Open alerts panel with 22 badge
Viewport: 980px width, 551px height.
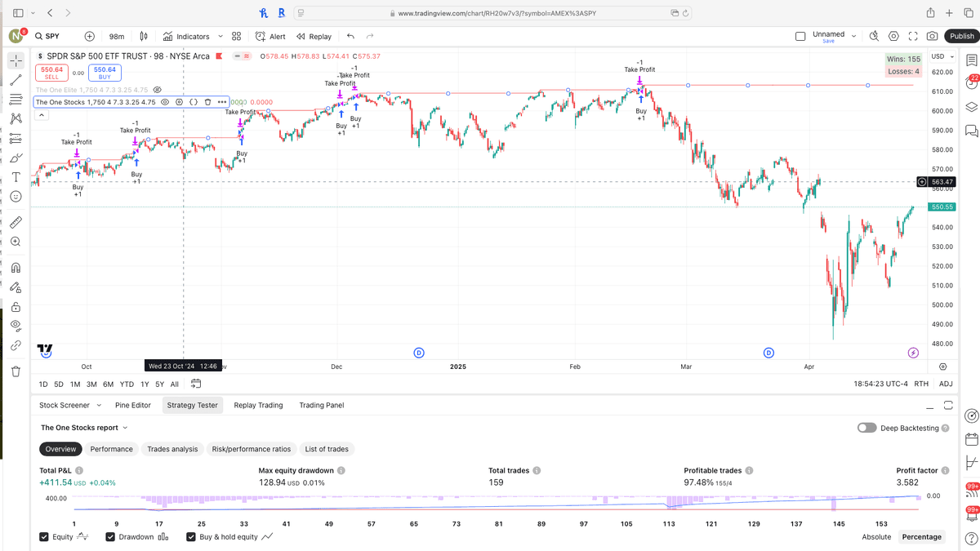tap(971, 83)
